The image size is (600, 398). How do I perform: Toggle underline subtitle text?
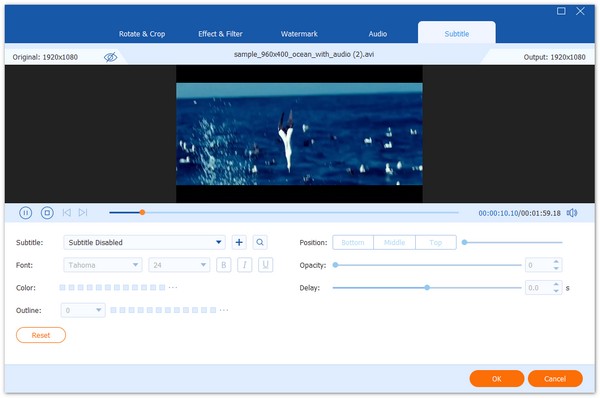(266, 265)
